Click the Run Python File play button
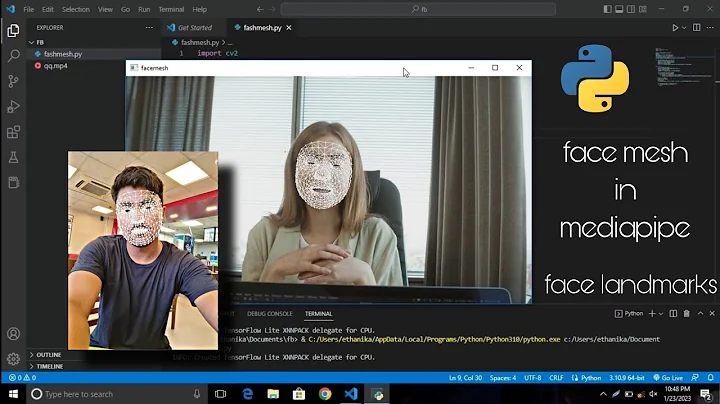720x404 pixels. [675, 28]
